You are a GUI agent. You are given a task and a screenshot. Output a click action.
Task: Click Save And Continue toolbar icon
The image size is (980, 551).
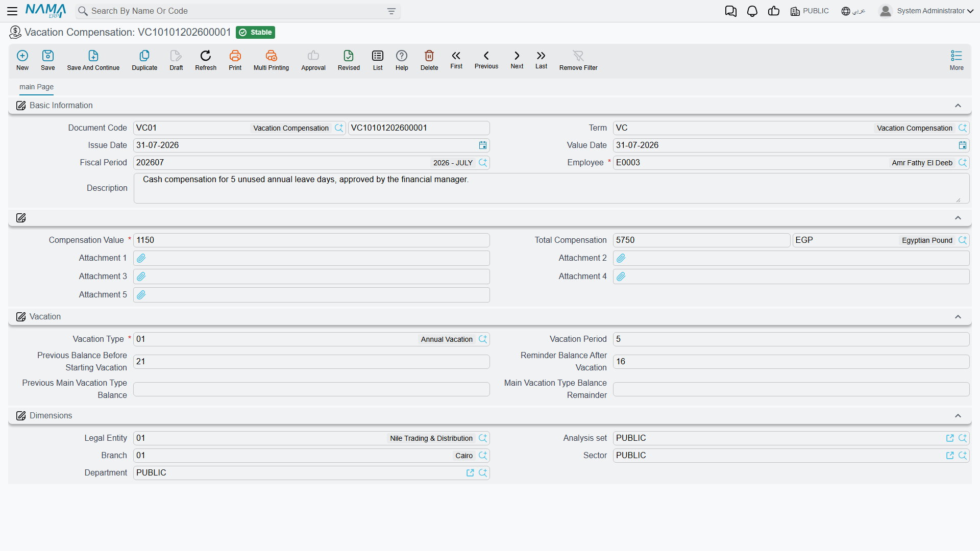[93, 60]
